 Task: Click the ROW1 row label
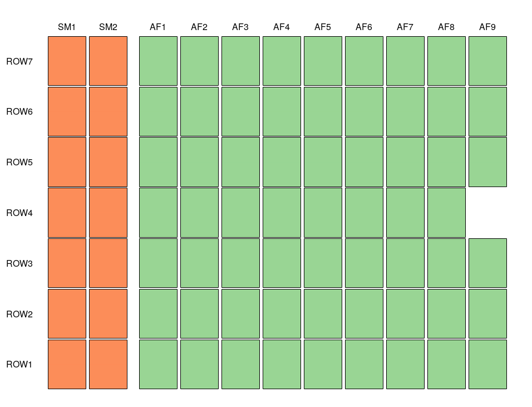point(19,364)
